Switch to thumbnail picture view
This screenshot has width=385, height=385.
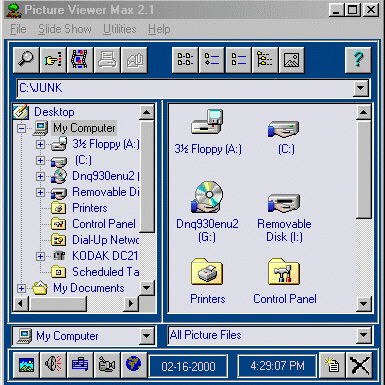pos(292,60)
